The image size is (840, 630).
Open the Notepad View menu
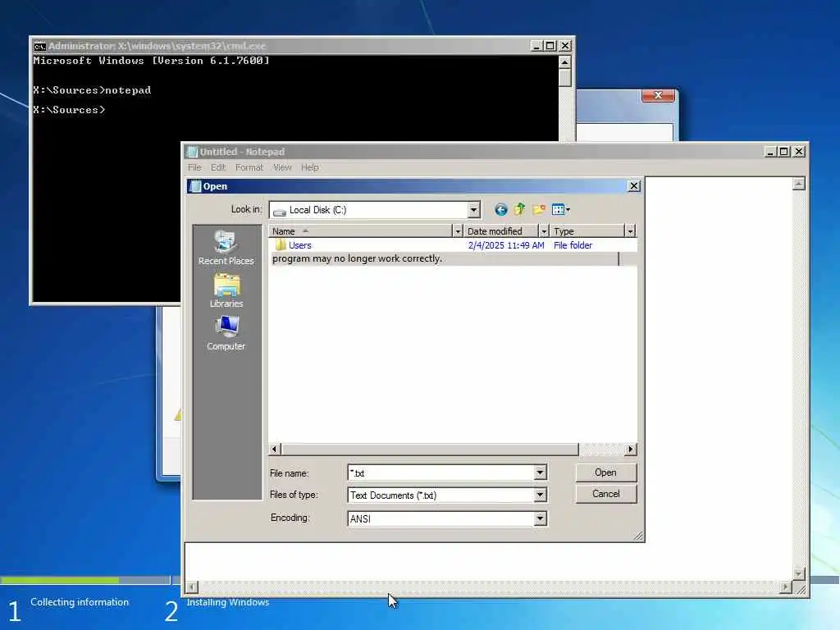[282, 167]
